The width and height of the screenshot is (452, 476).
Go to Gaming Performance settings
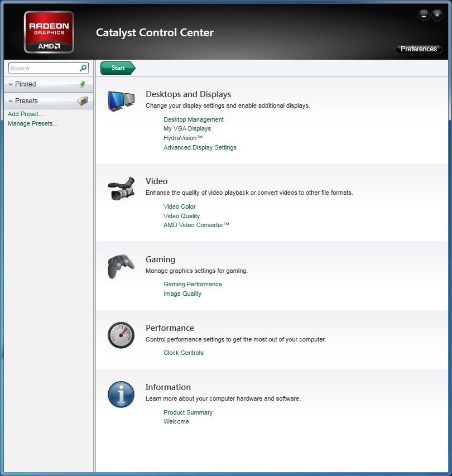(x=193, y=284)
